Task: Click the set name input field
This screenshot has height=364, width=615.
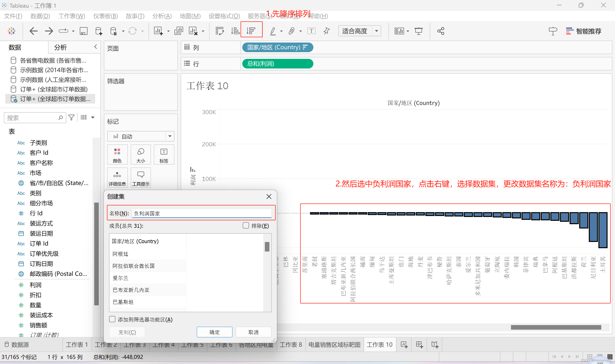Action: click(202, 213)
